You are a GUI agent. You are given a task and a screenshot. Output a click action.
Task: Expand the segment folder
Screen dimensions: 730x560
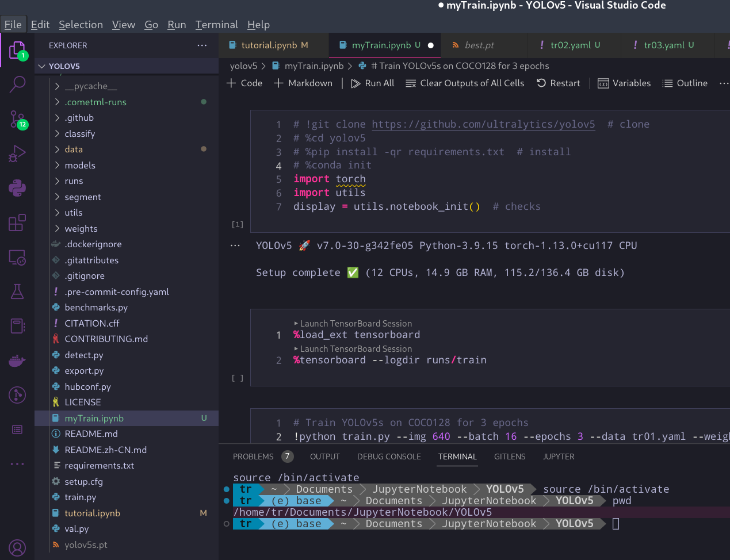(x=127, y=197)
